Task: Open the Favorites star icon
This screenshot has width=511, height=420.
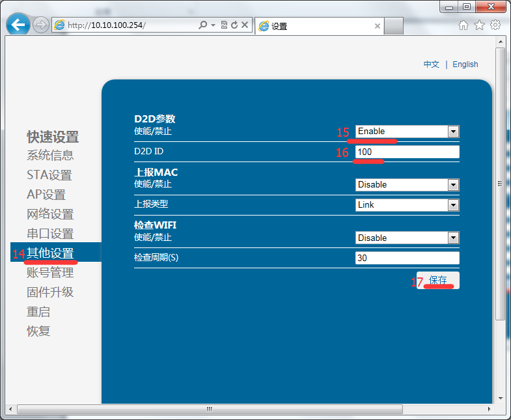Action: pos(479,25)
